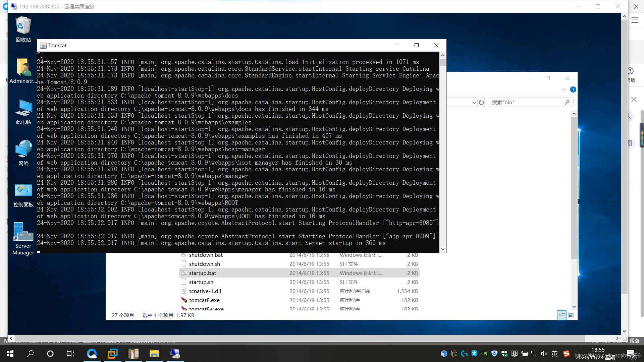Viewport: 644px width, 362px height.
Task: Click the muted volume tray icon
Action: coord(544,353)
